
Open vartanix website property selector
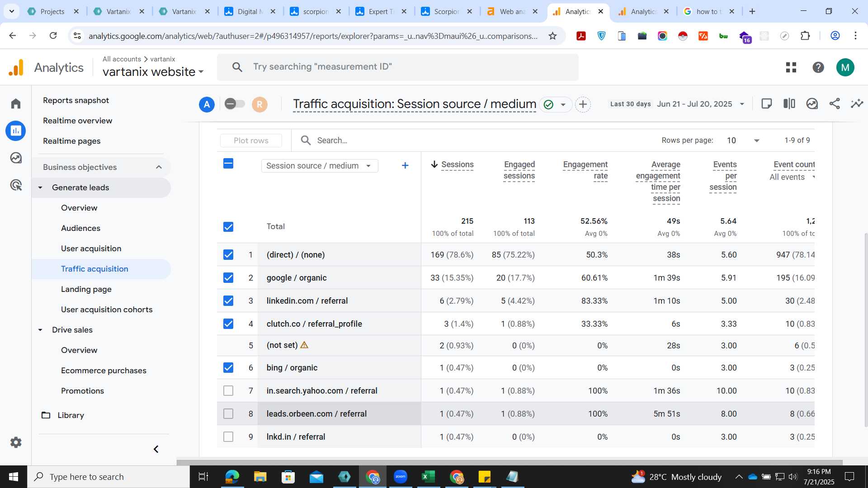point(153,72)
